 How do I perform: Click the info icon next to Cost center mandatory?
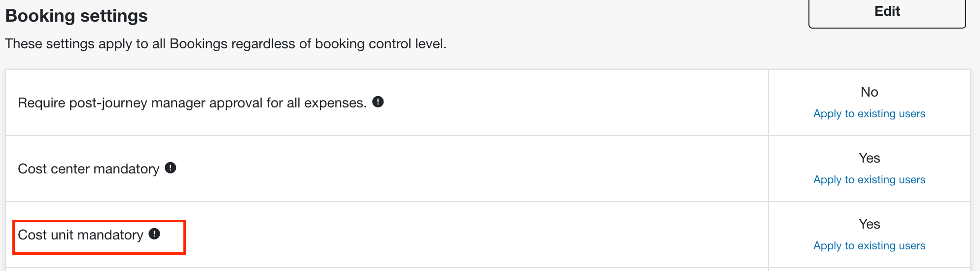171,168
